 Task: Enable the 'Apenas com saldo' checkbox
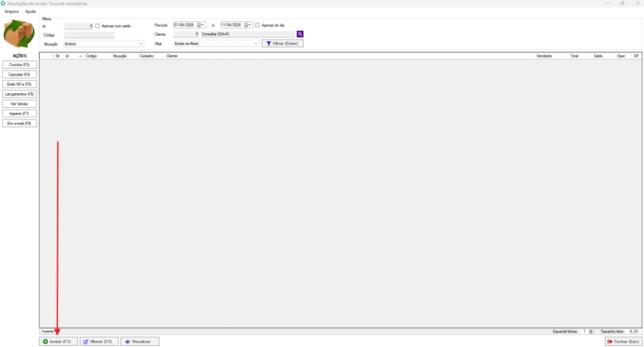[97, 26]
